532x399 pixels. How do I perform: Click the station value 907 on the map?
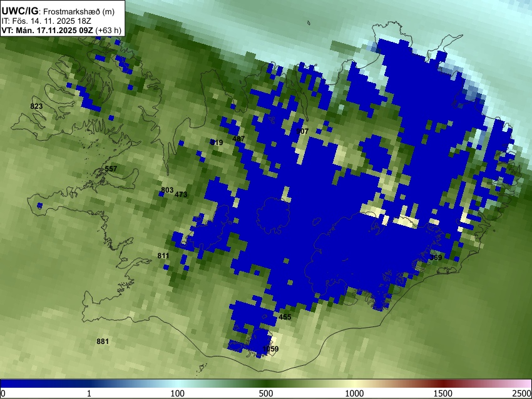click(302, 131)
